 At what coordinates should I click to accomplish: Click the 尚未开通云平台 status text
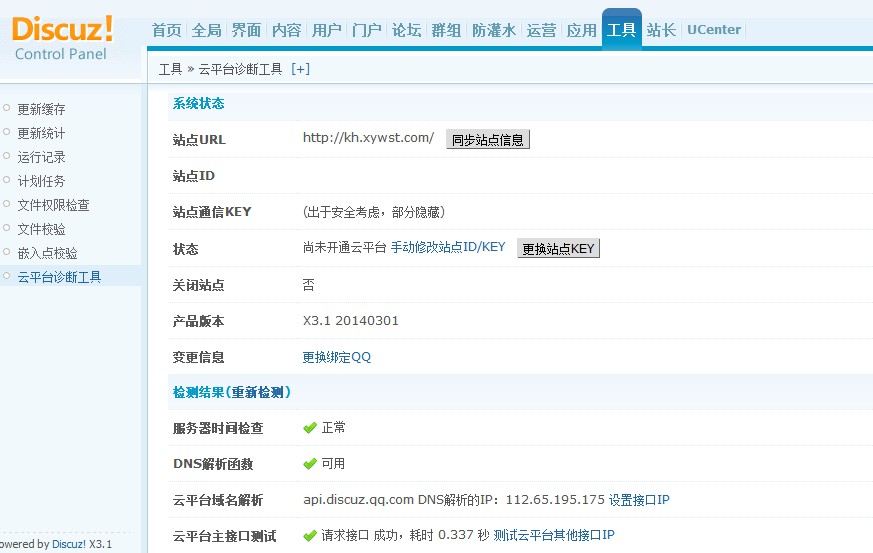coord(345,247)
